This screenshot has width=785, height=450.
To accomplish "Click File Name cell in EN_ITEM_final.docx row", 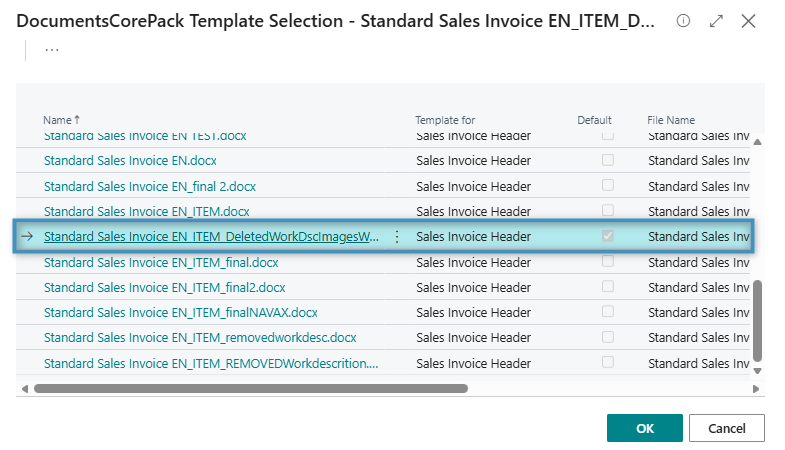I will click(x=698, y=263).
